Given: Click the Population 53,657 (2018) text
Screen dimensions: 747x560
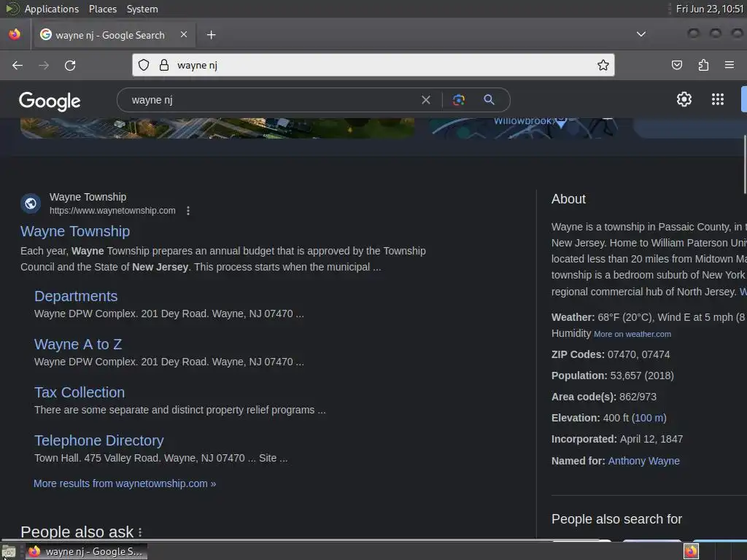Looking at the screenshot, I should pos(612,376).
